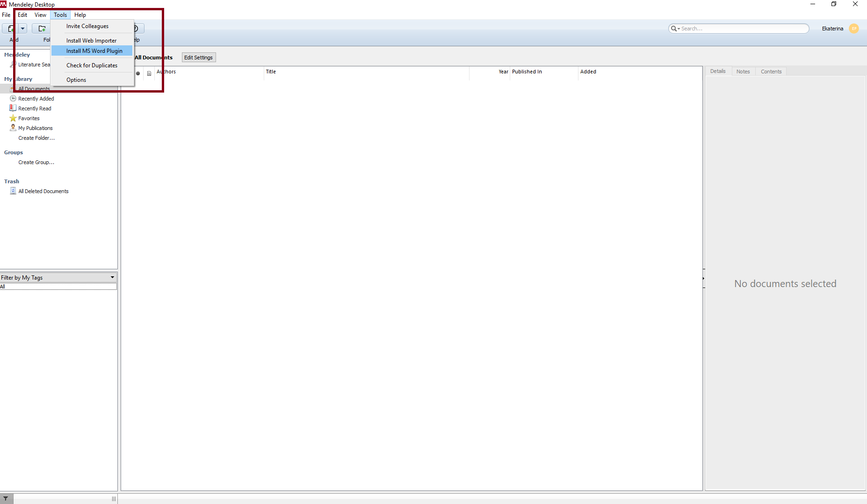Click the Recently Added clock icon

(13, 98)
